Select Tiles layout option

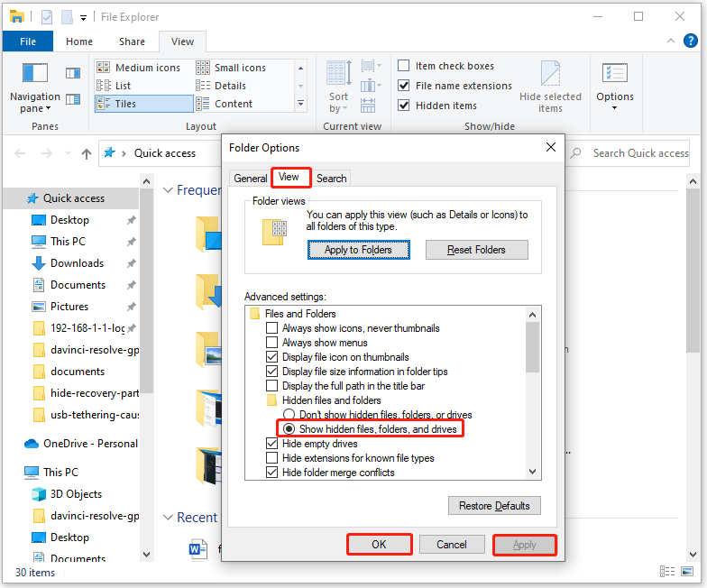[x=143, y=104]
